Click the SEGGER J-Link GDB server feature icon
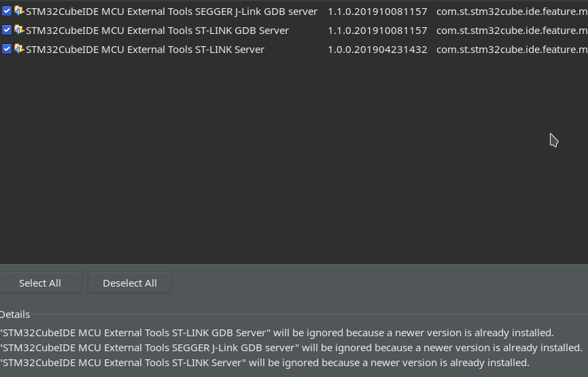Image resolution: width=588 pixels, height=377 pixels. [19, 11]
